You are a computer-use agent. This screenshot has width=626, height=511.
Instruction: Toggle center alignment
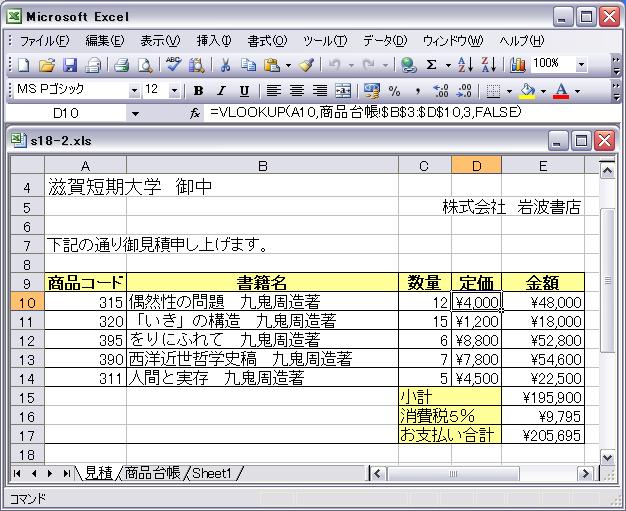point(297,91)
